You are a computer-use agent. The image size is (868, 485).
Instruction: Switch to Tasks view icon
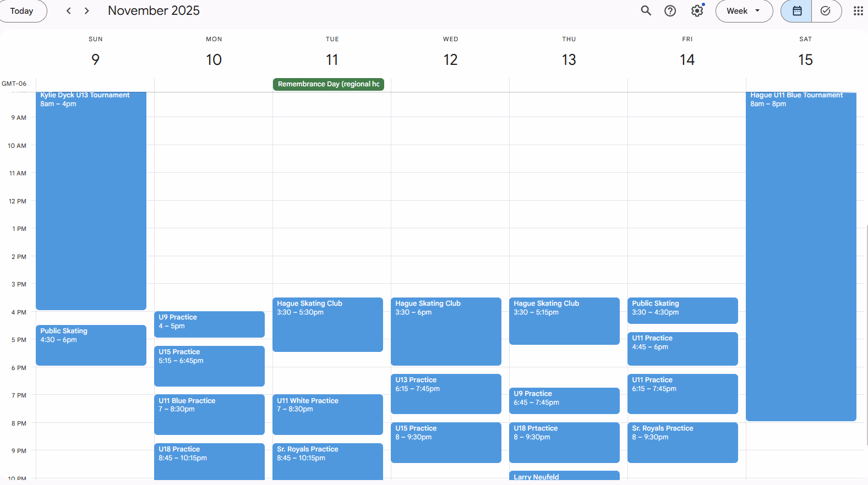[x=826, y=10]
